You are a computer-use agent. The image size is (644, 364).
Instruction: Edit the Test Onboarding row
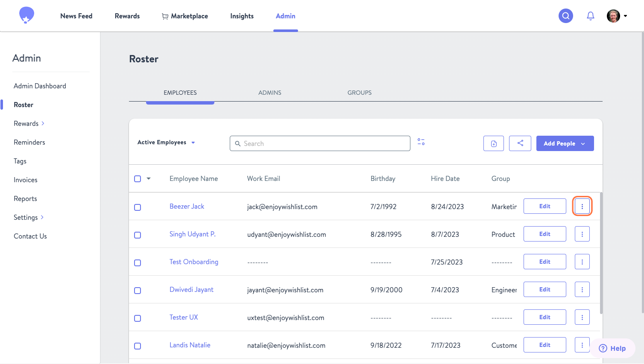[545, 262]
